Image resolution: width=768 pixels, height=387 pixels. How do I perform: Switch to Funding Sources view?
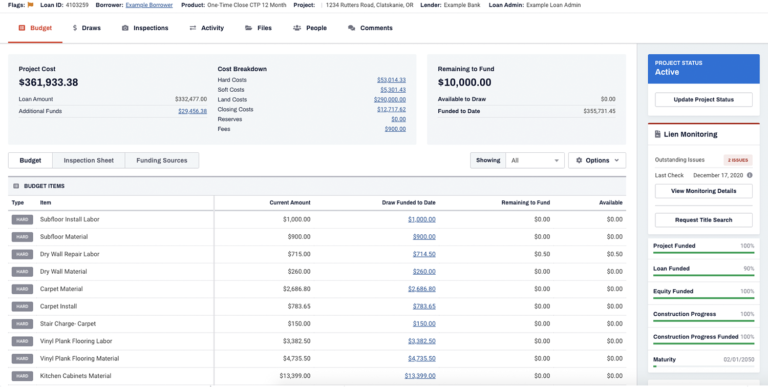(162, 160)
